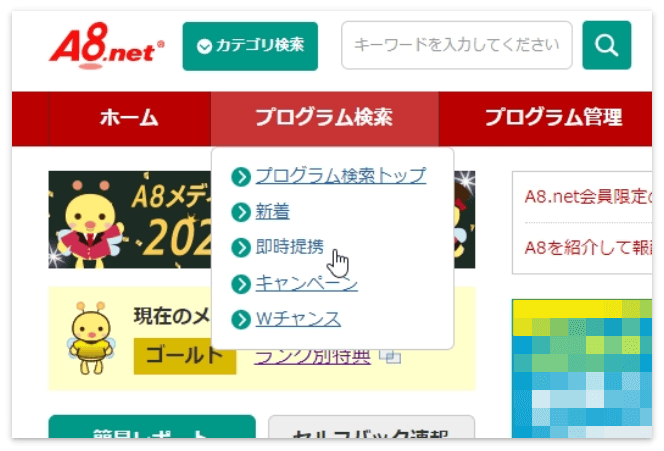Click the ゴールド rank badge
664x451 pixels.
(x=185, y=356)
